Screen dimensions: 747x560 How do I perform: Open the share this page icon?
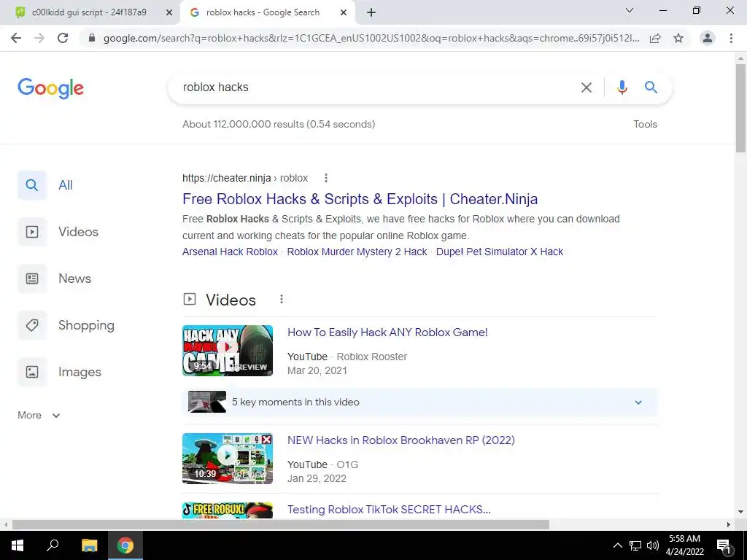pyautogui.click(x=655, y=38)
